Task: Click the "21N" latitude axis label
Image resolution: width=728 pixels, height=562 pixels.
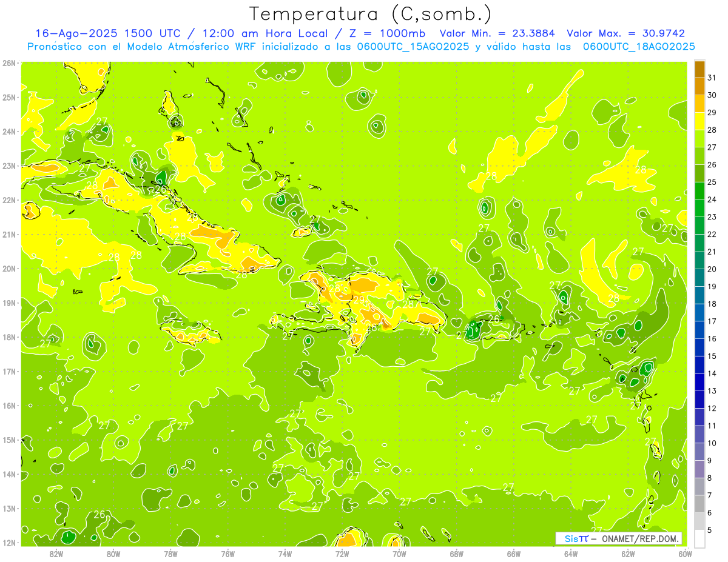Action: click(x=8, y=234)
